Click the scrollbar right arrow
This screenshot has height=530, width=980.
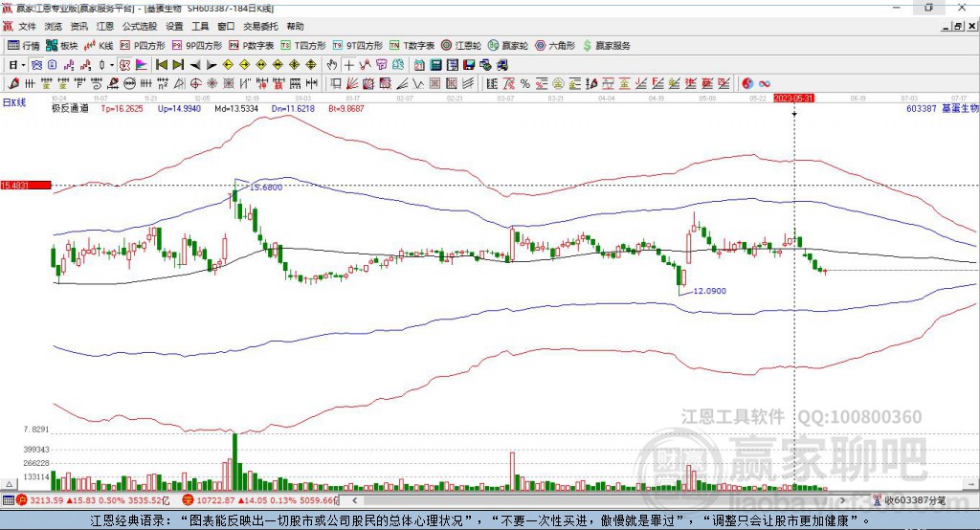pyautogui.click(x=842, y=500)
